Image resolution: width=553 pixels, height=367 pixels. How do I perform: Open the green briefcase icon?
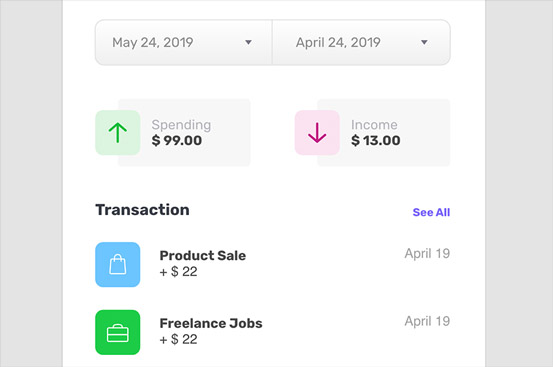(x=118, y=332)
